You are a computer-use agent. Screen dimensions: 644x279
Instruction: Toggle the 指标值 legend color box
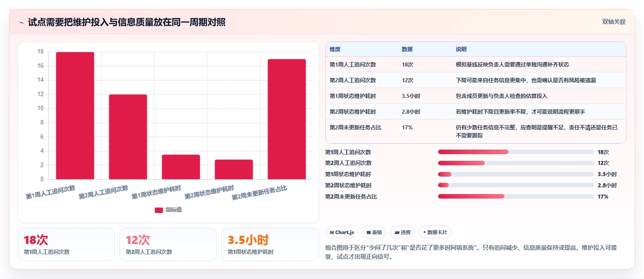pyautogui.click(x=159, y=210)
